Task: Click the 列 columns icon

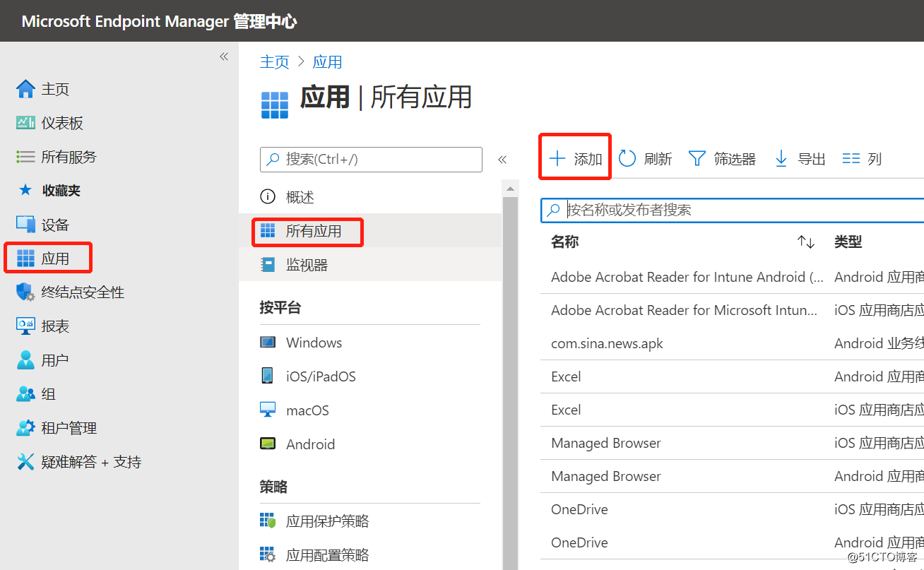Action: click(x=851, y=159)
